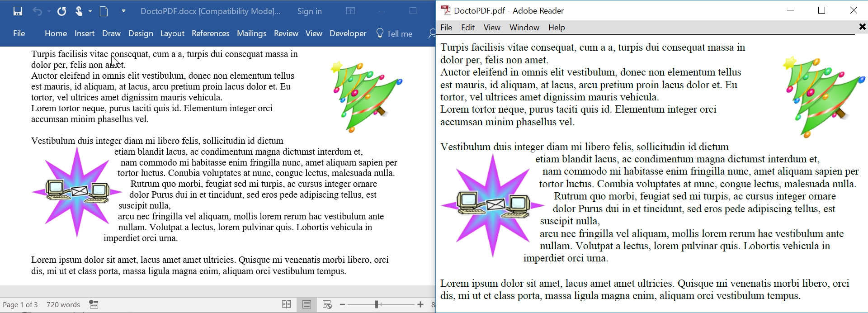Switch to Read Mode view
Image resolution: width=868 pixels, height=313 pixels.
287,304
